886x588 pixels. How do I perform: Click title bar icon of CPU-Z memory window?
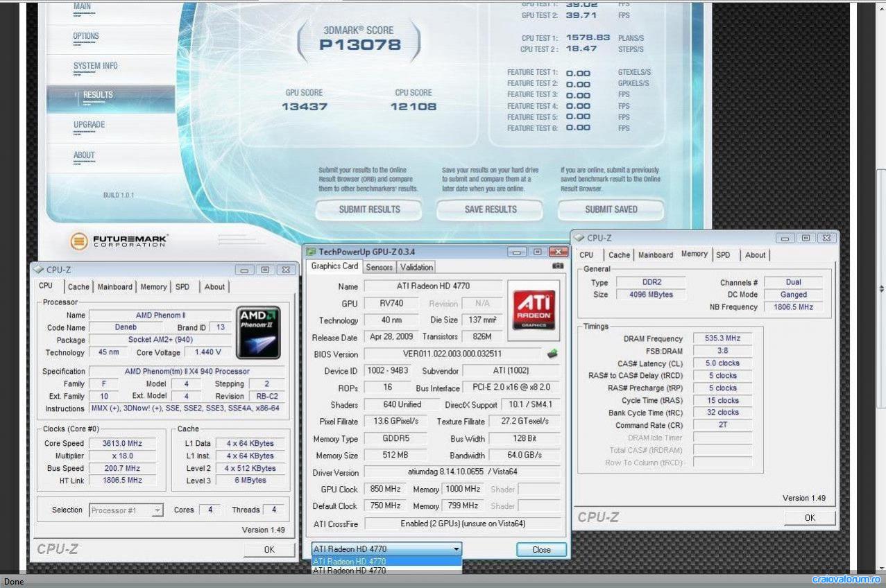[579, 238]
